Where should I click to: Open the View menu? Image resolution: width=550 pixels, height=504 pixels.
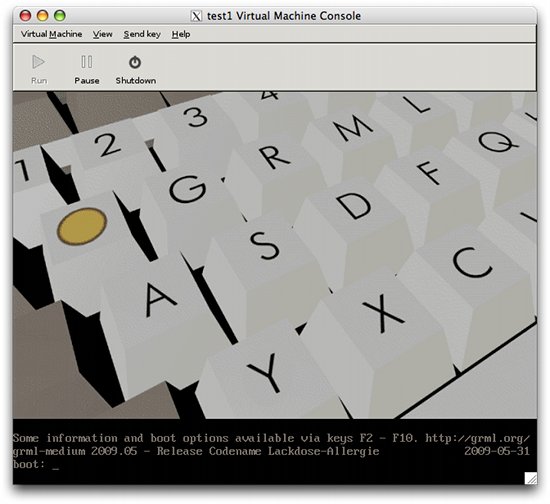(x=102, y=34)
